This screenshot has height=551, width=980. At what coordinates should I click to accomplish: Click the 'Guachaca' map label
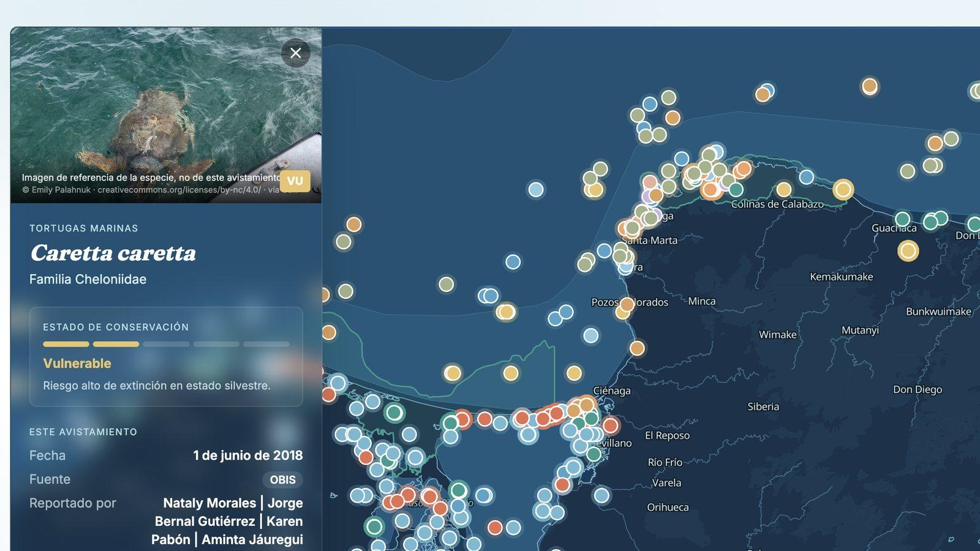coord(894,228)
